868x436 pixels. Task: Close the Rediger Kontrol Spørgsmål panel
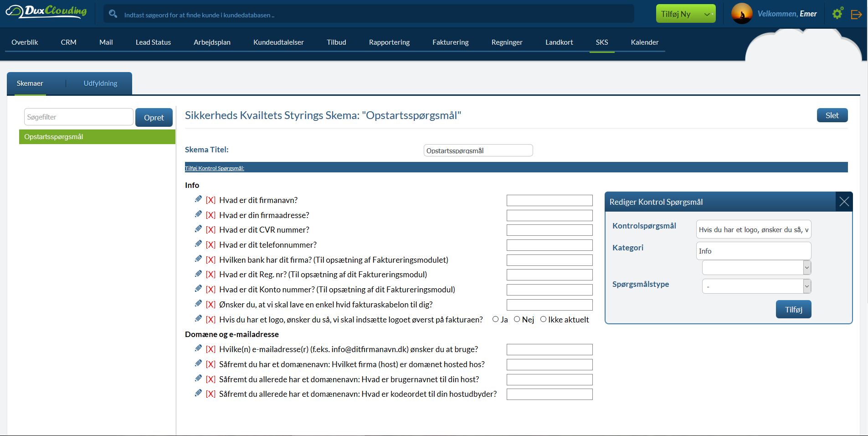pos(844,202)
